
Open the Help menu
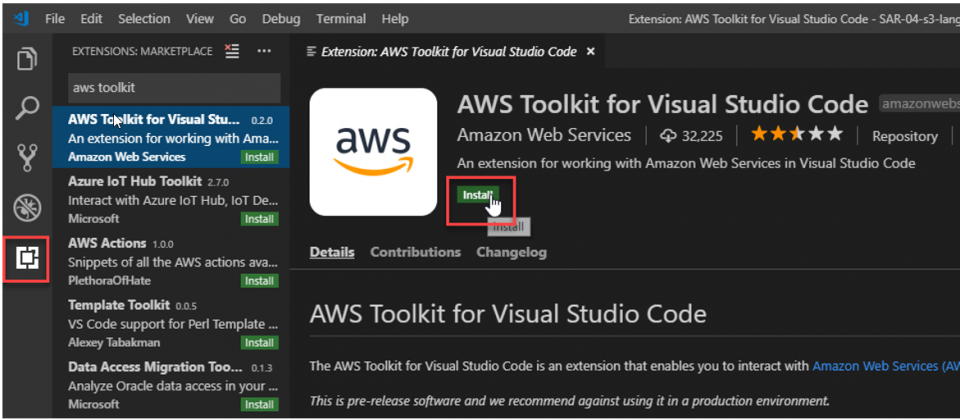[394, 19]
